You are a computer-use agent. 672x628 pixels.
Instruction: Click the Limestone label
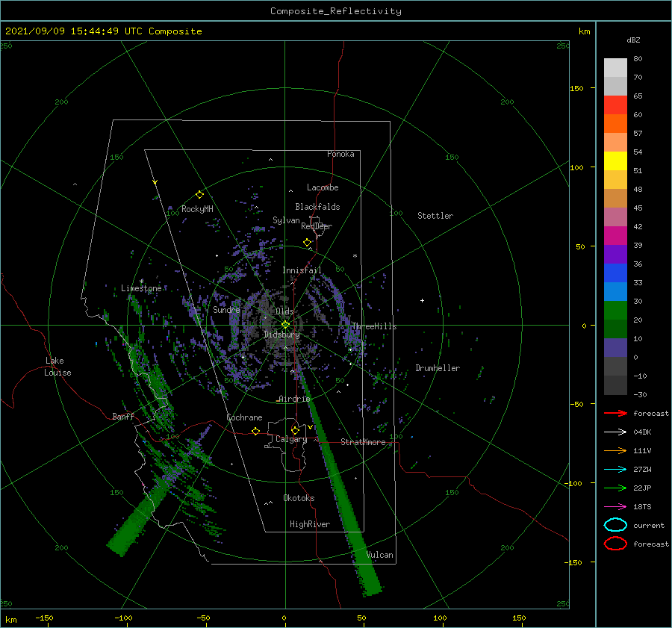[x=141, y=288]
